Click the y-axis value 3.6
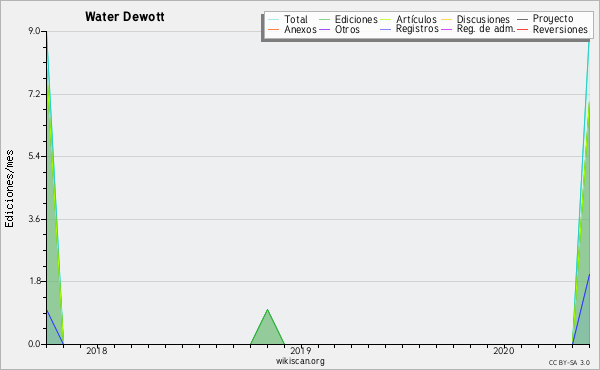The width and height of the screenshot is (600, 370). pos(34,219)
